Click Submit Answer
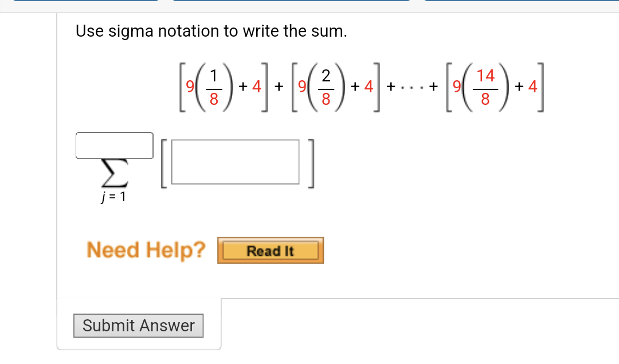The height and width of the screenshot is (364, 619). [138, 326]
